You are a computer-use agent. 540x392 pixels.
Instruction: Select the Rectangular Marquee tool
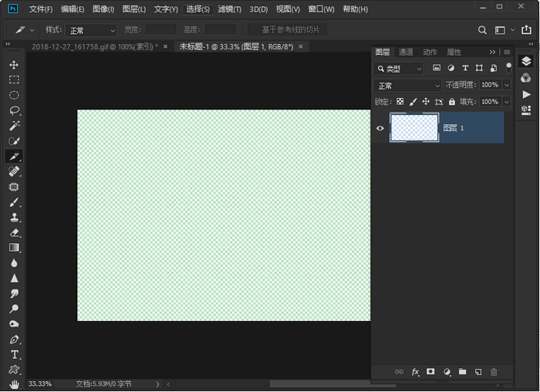(14, 79)
